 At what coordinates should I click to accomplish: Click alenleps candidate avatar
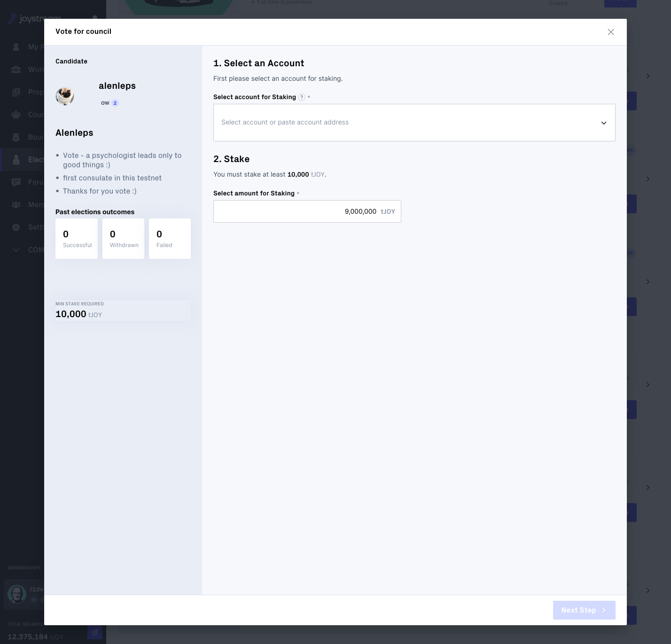[x=65, y=95]
